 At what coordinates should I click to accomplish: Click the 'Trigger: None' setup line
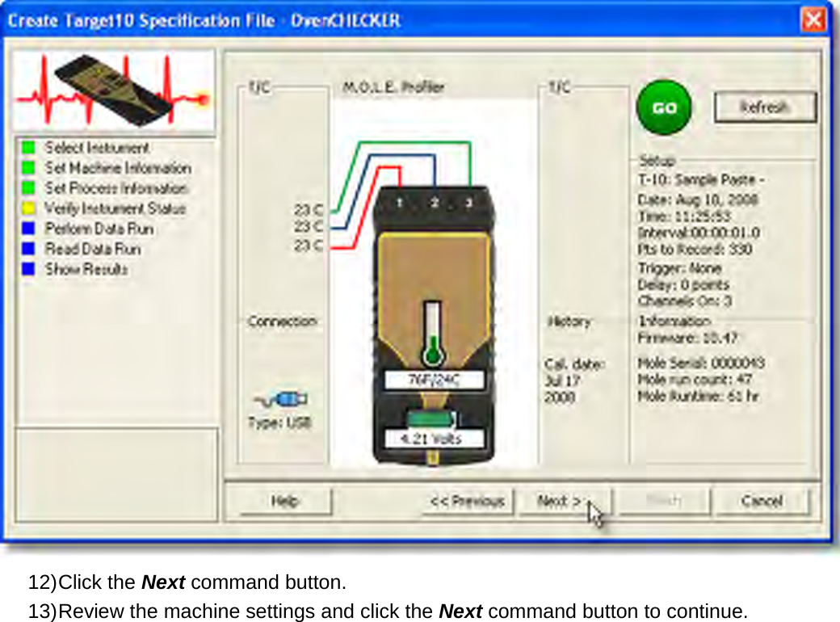[x=680, y=268]
